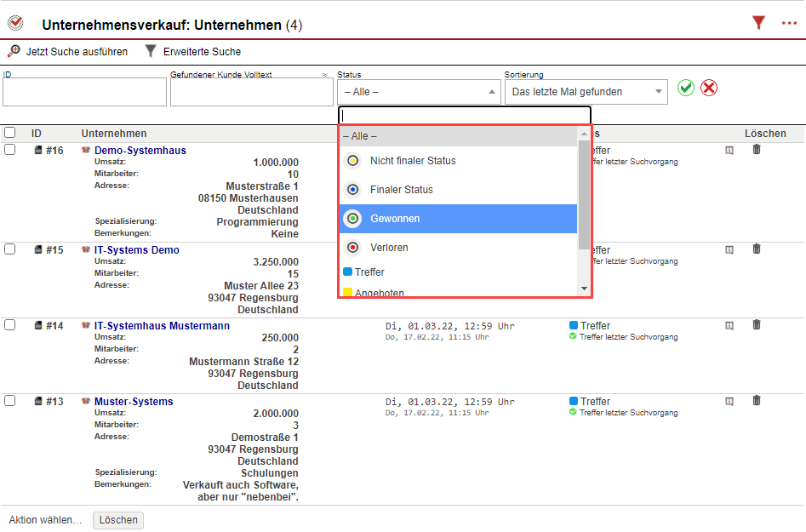This screenshot has height=532, width=806.
Task: Click the red filter funnel icon
Action: click(758, 24)
